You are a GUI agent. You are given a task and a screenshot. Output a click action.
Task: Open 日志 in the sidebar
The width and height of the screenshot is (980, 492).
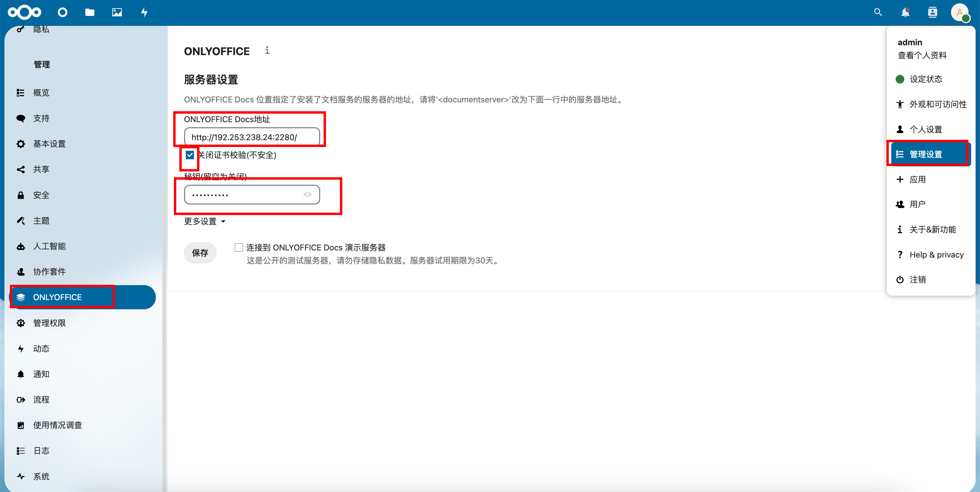pyautogui.click(x=82, y=450)
